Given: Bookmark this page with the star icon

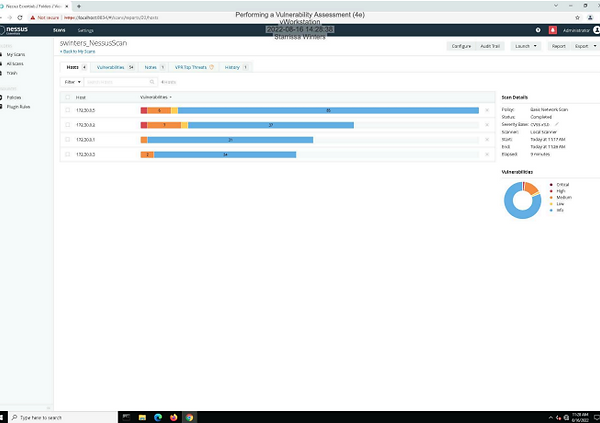Looking at the screenshot, I should [577, 18].
